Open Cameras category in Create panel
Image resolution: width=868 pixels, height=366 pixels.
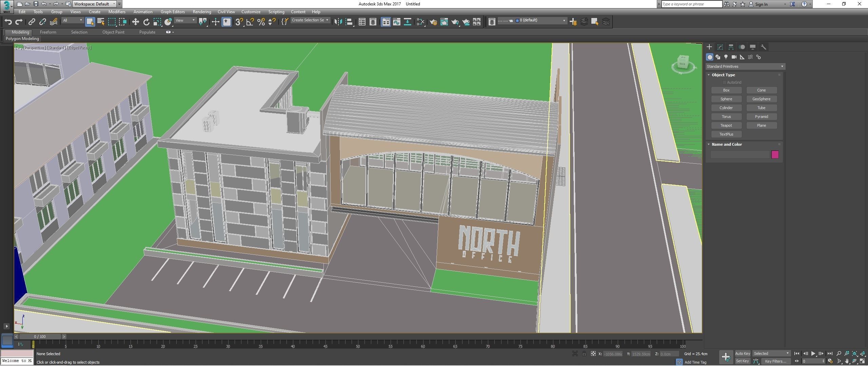tap(734, 57)
